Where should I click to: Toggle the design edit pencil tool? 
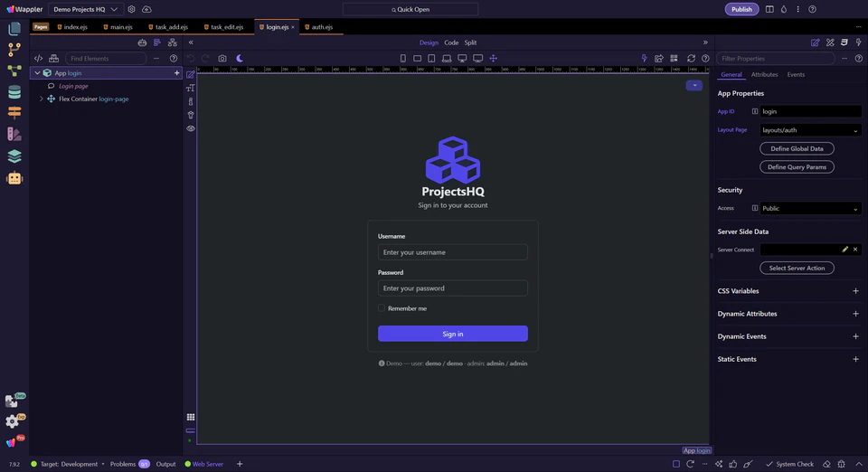pos(191,75)
